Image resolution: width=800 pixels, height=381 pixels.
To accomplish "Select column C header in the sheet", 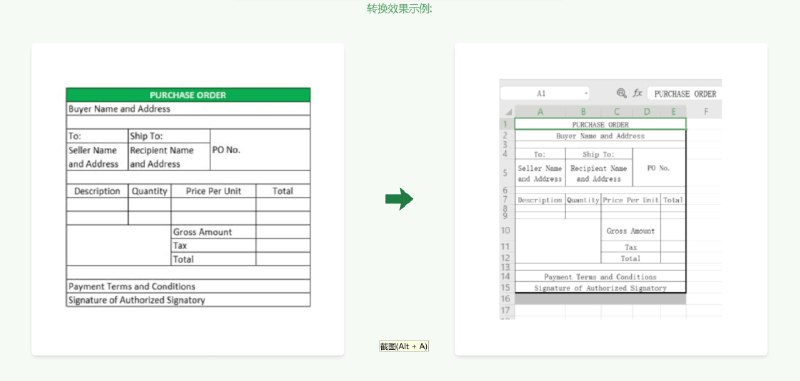I will [617, 112].
